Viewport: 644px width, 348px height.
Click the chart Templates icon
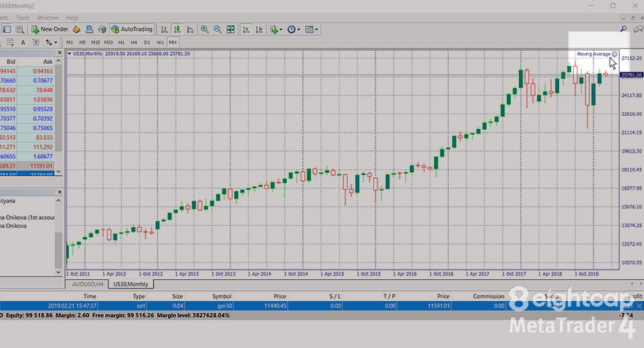coord(310,29)
